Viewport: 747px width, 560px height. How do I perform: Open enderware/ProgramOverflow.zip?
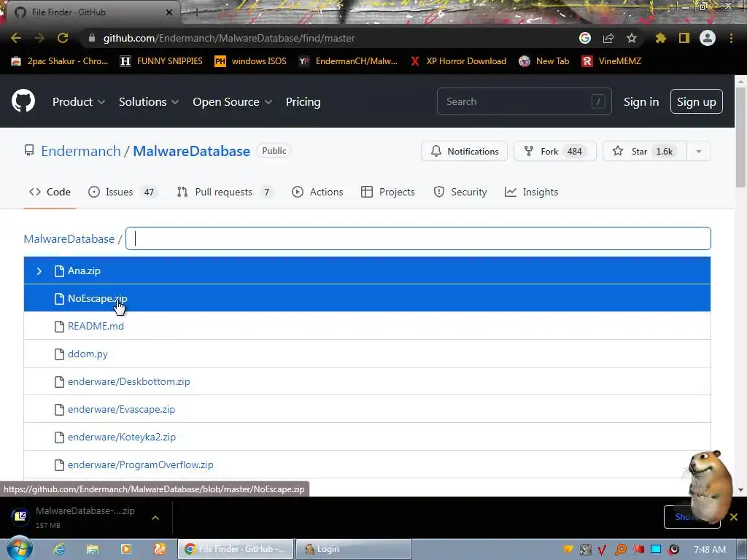pos(141,464)
